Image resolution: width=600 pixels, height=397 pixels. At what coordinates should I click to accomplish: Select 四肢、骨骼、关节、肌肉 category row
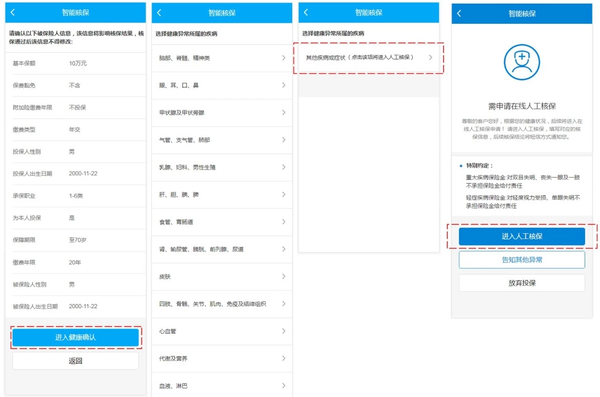222,304
